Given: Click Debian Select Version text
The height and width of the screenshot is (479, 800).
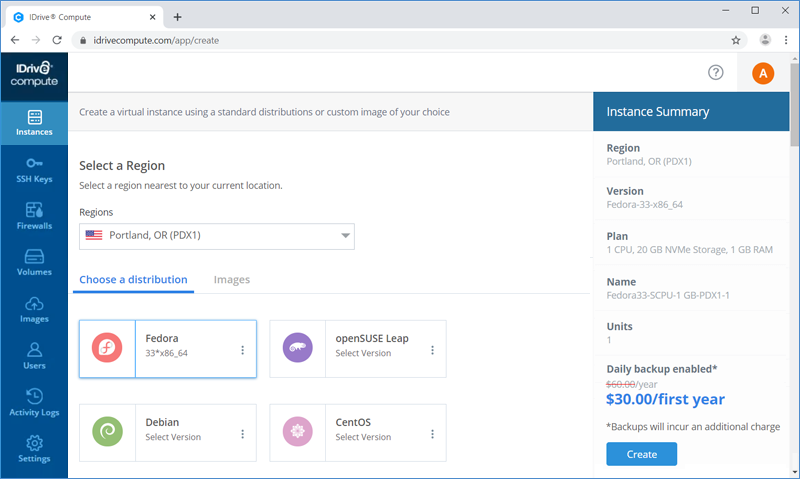Looking at the screenshot, I should pyautogui.click(x=173, y=437).
